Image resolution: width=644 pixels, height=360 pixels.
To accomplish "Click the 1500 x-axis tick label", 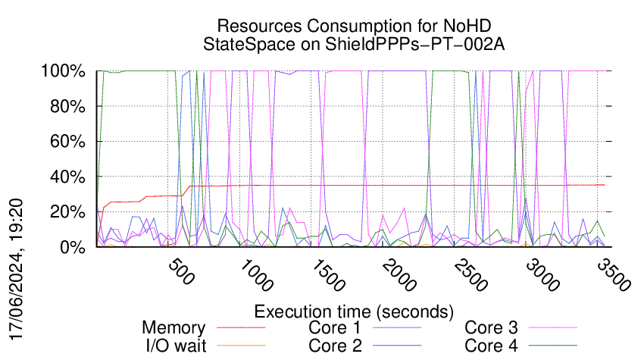I will pos(328,275).
